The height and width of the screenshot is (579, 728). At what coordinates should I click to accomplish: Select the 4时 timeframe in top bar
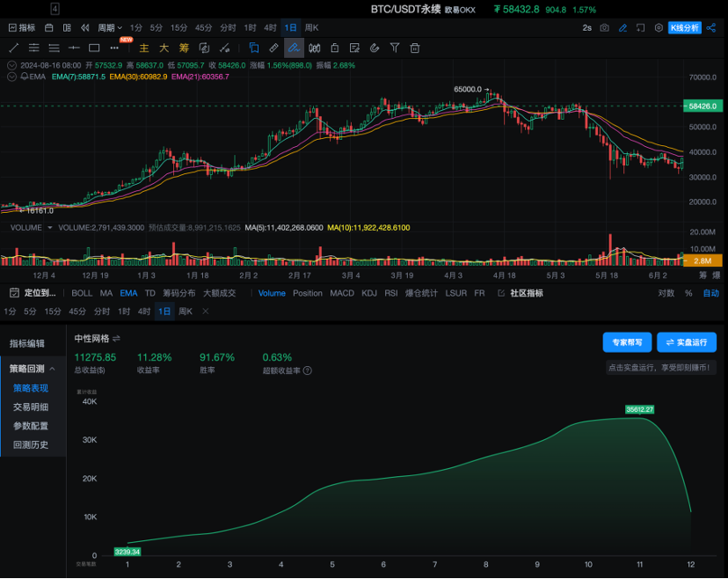coord(270,28)
